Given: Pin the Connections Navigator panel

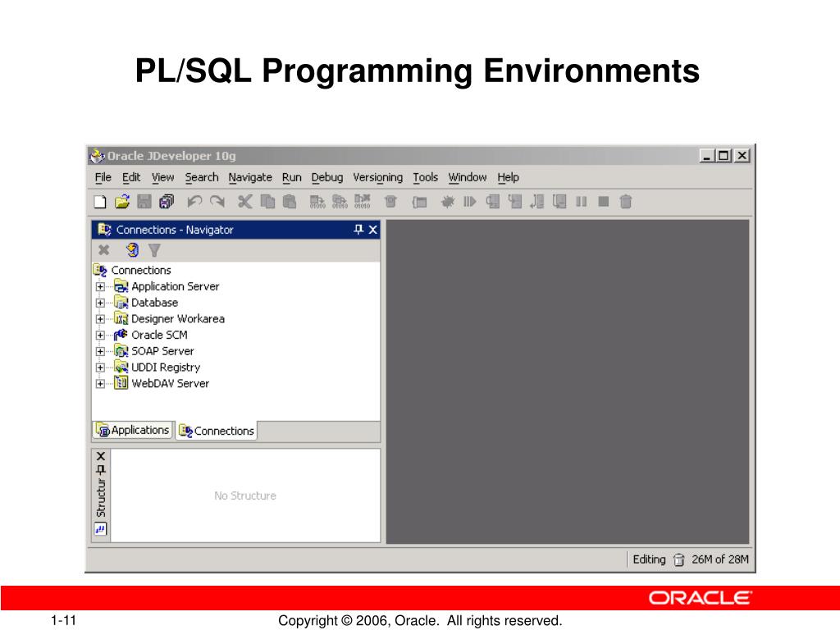Looking at the screenshot, I should (358, 230).
